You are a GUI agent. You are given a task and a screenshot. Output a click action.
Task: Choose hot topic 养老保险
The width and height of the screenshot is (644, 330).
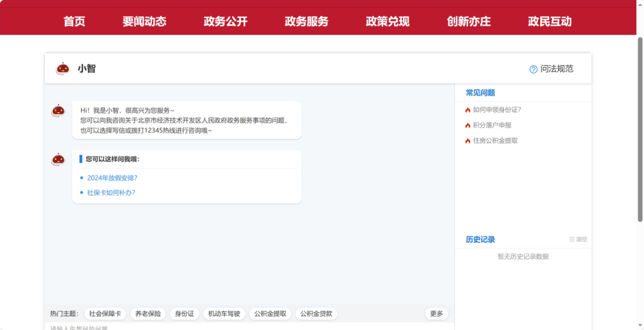coord(148,314)
